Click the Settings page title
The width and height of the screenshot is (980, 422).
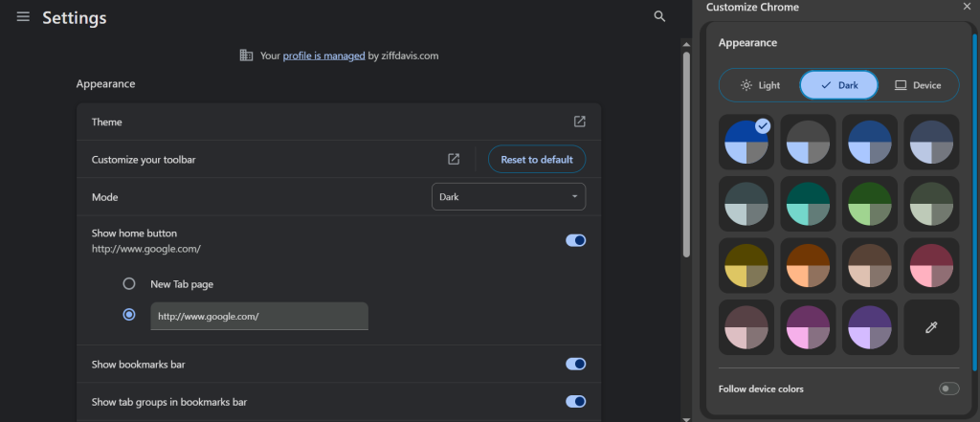(75, 17)
